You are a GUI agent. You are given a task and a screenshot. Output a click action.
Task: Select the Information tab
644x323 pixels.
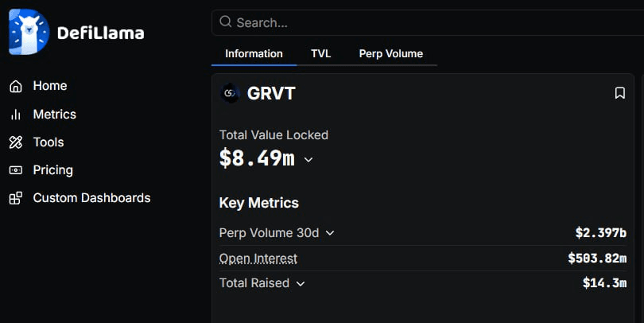tap(254, 54)
